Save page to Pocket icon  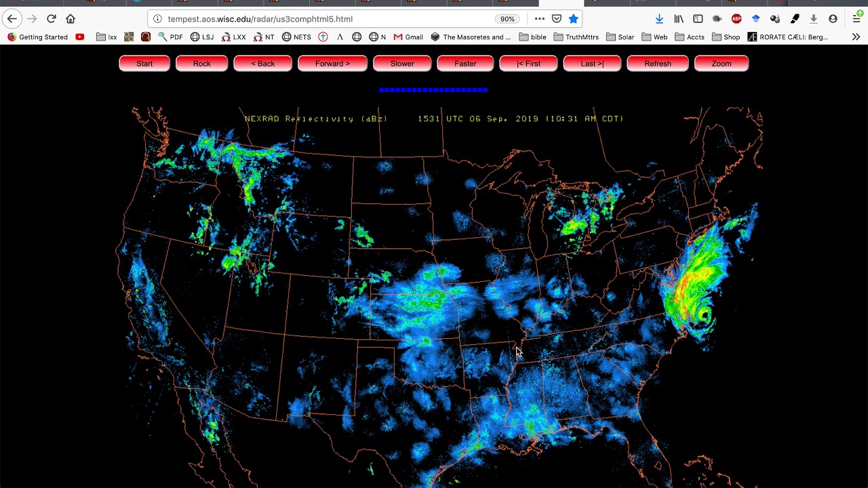[557, 19]
